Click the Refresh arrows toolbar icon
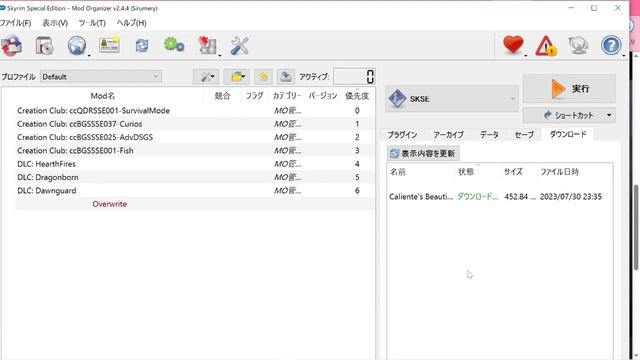640x360 pixels. [142, 45]
